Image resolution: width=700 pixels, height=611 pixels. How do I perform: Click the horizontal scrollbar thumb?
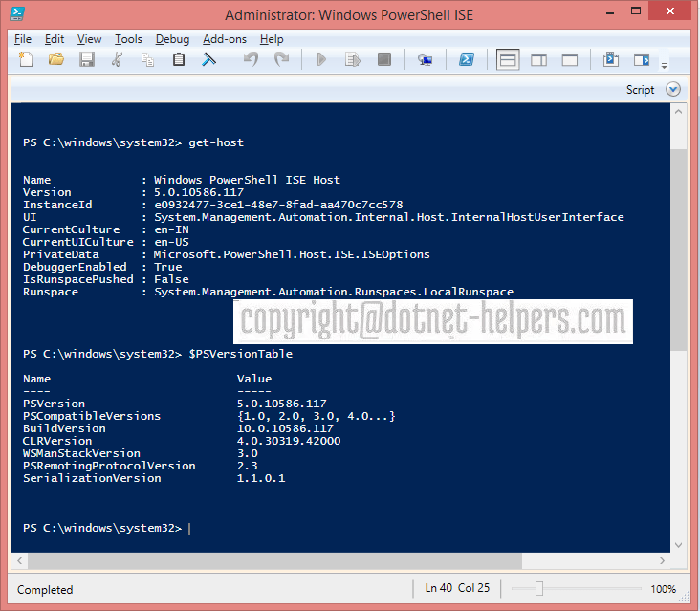pyautogui.click(x=274, y=560)
